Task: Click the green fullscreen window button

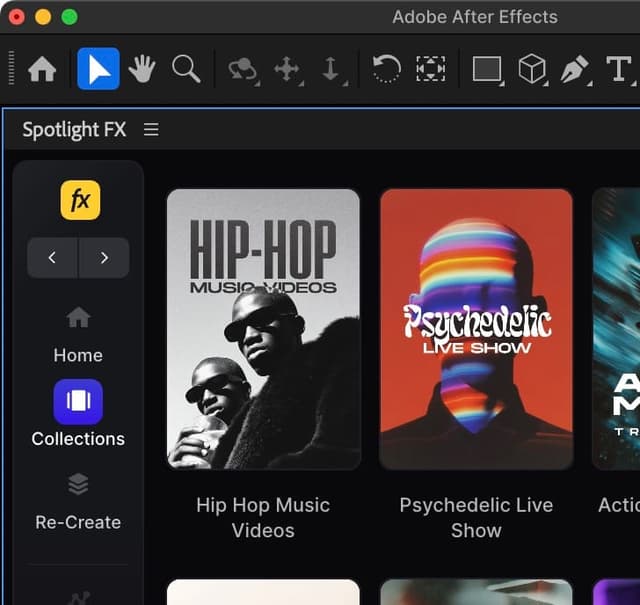Action: pyautogui.click(x=69, y=17)
